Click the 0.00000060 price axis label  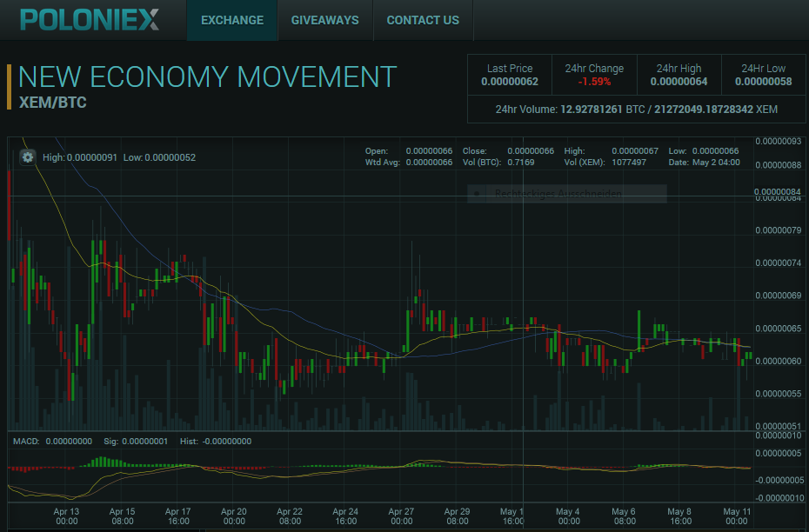coord(778,361)
